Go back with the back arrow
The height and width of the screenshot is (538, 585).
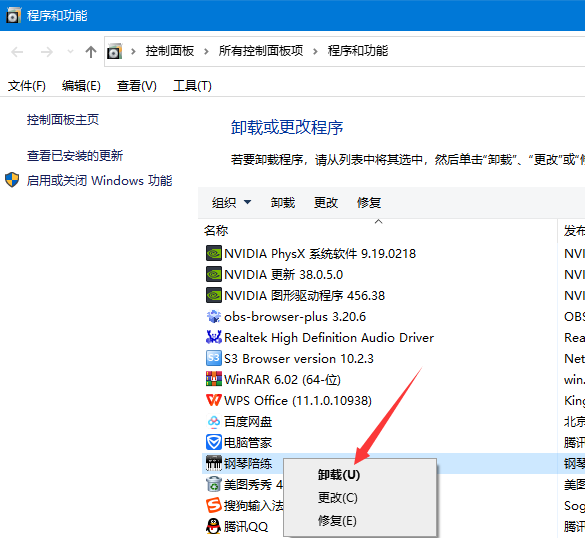(x=17, y=52)
